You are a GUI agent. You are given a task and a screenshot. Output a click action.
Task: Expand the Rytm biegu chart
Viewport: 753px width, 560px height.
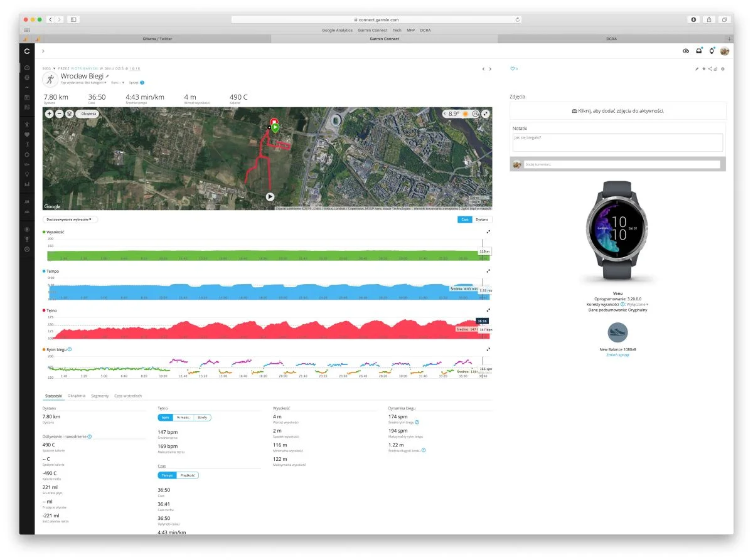coord(488,349)
